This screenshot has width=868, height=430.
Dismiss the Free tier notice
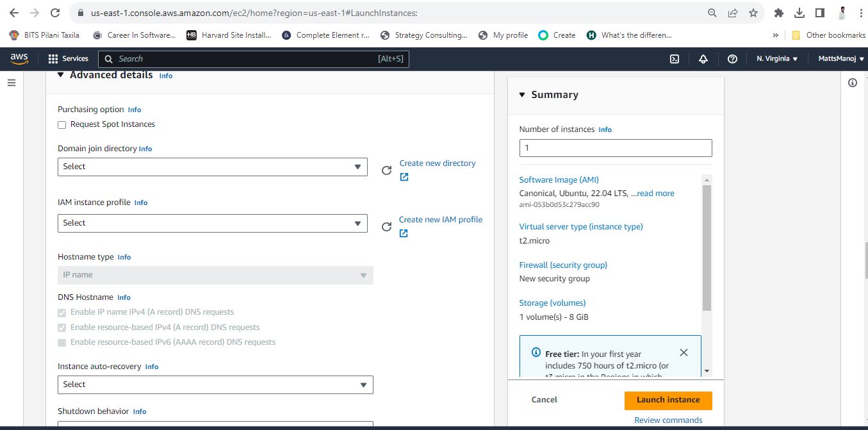pos(684,352)
